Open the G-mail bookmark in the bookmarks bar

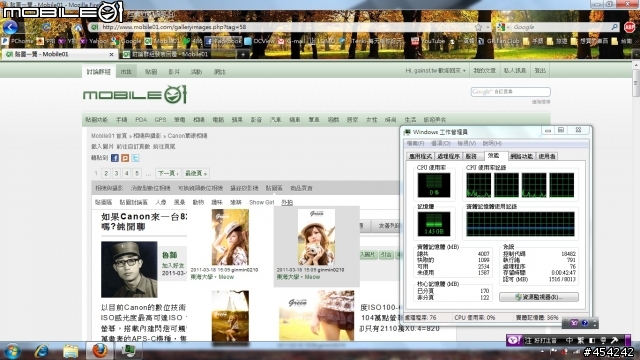(x=291, y=41)
